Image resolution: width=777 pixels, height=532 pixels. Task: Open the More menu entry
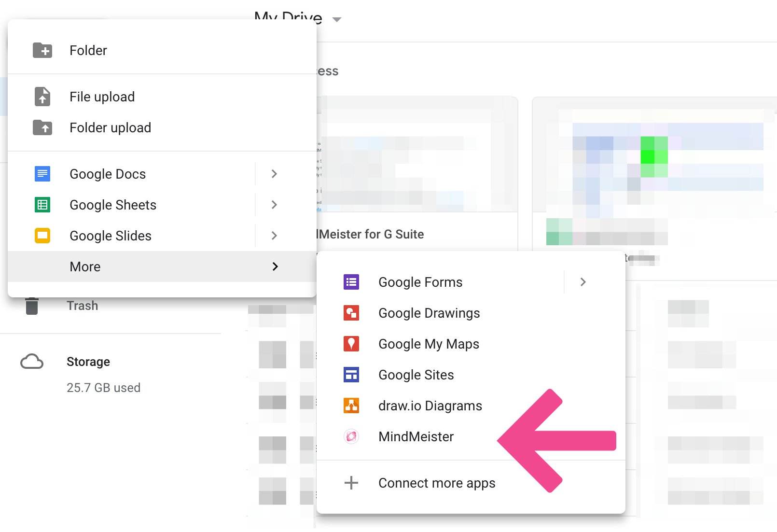pyautogui.click(x=162, y=266)
